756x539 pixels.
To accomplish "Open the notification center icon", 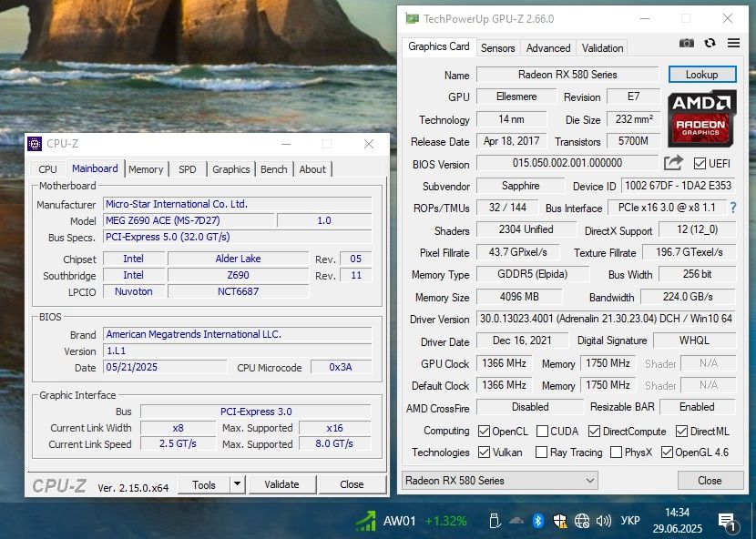I will (727, 521).
